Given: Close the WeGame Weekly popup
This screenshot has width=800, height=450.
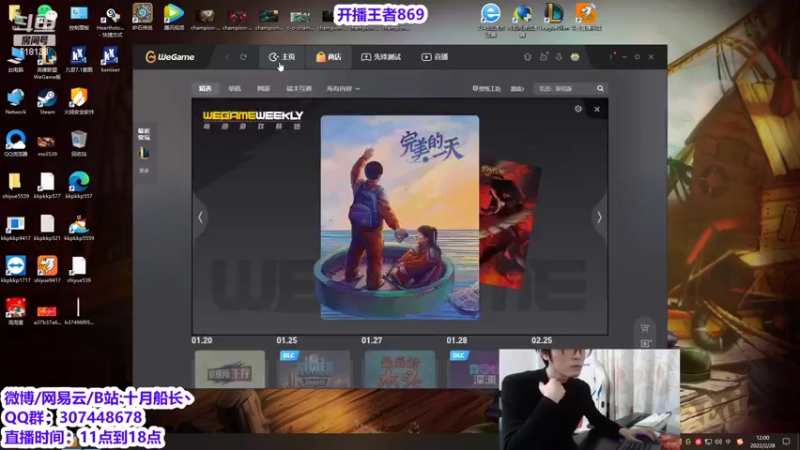Looking at the screenshot, I should coord(597,109).
